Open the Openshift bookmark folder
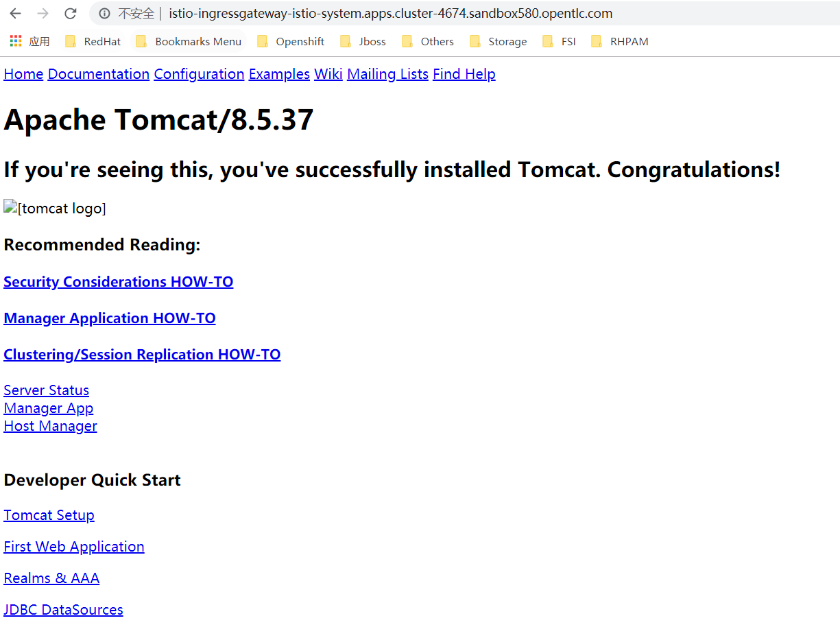 pos(291,41)
